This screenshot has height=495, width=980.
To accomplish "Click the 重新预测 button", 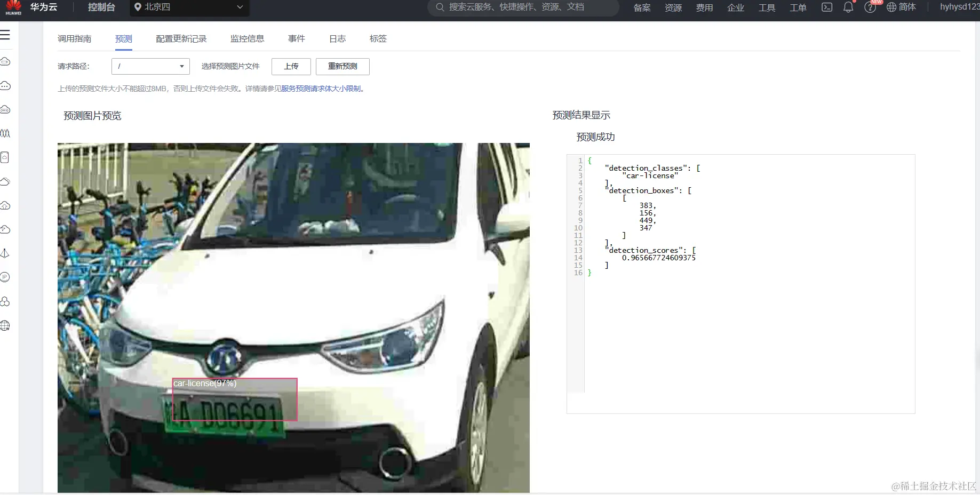I will 342,66.
